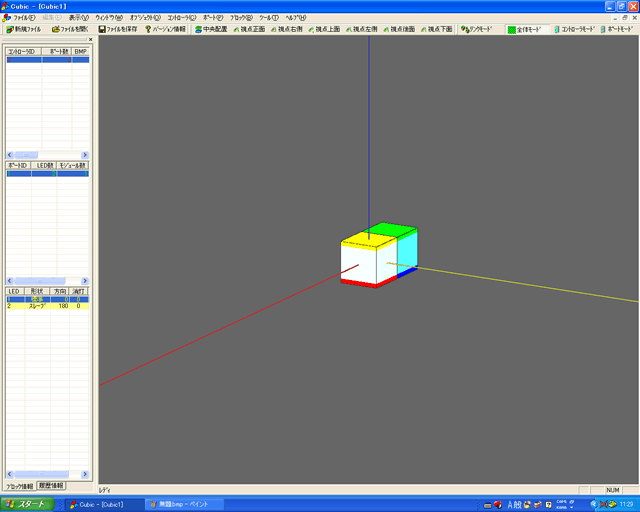Image resolution: width=640 pixels, height=512 pixels.
Task: Switch to 視点上面 (top view)
Action: coord(325,30)
